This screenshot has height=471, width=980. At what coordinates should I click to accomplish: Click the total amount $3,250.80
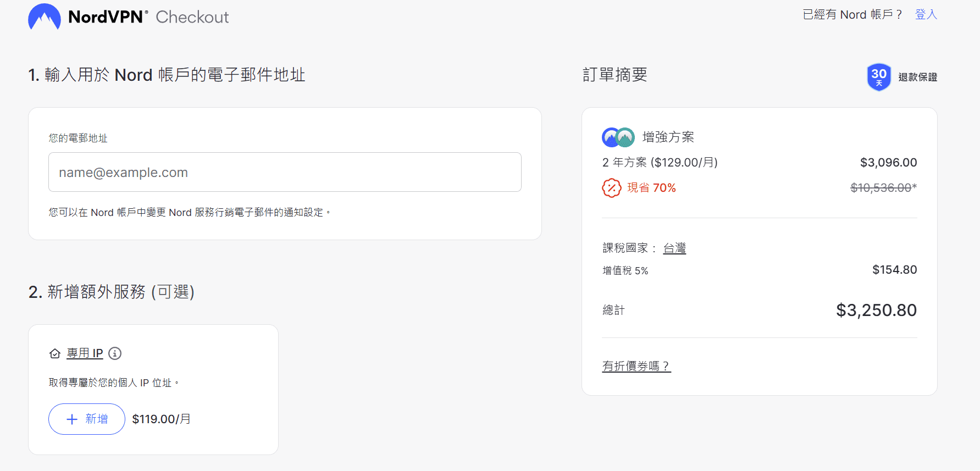pos(876,311)
